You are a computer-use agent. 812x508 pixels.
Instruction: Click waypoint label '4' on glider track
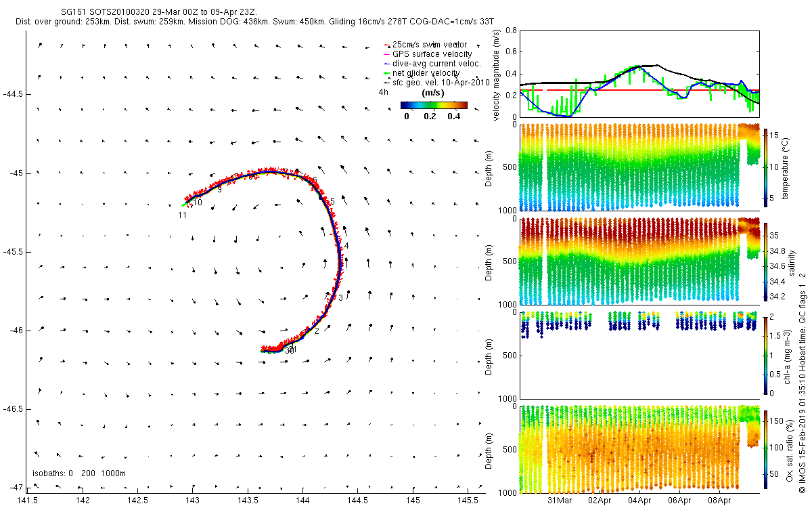pos(346,246)
